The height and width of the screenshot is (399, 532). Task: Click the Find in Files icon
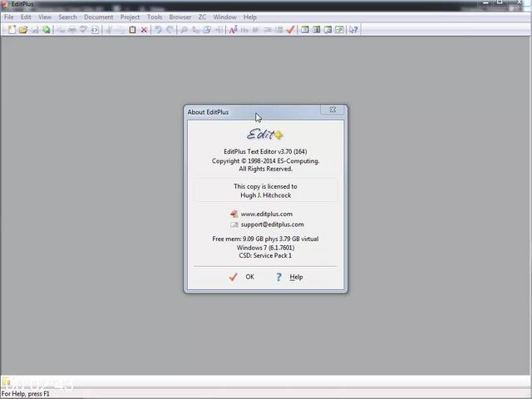(207, 30)
